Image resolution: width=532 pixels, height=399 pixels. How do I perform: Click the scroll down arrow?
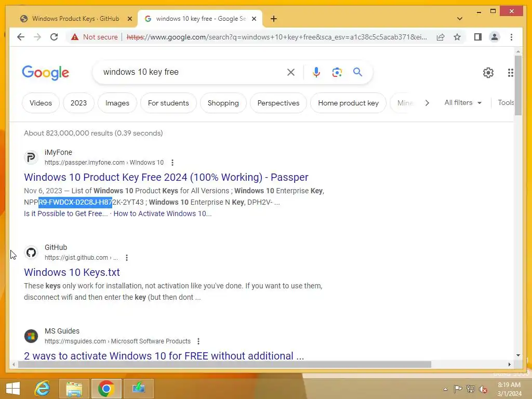click(x=518, y=355)
